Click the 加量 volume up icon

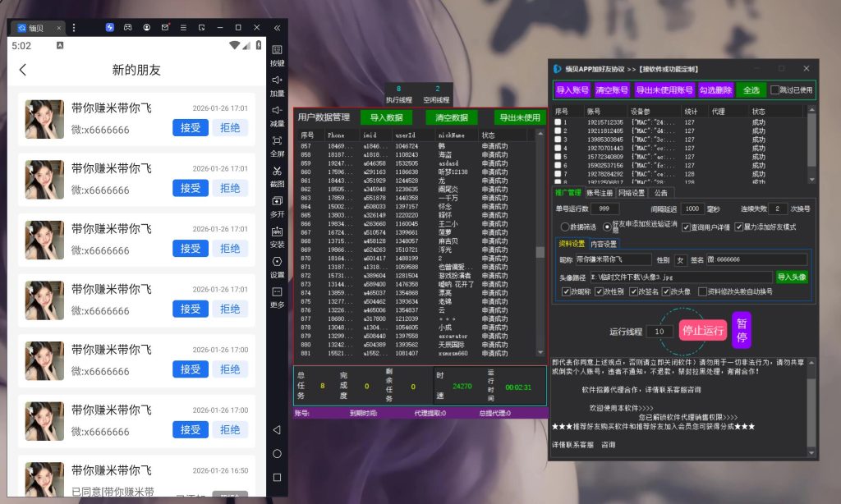coord(277,80)
